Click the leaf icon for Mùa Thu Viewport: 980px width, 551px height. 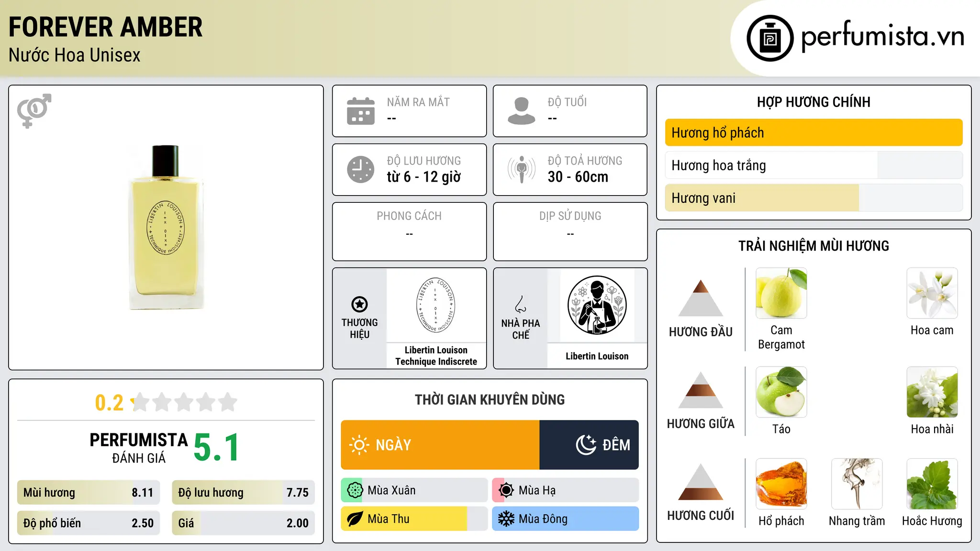[355, 519]
